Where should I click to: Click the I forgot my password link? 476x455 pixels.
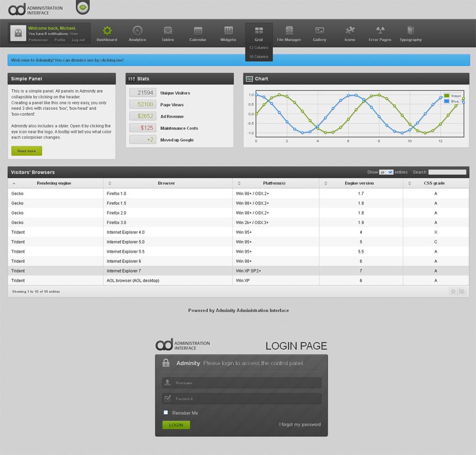click(x=300, y=425)
